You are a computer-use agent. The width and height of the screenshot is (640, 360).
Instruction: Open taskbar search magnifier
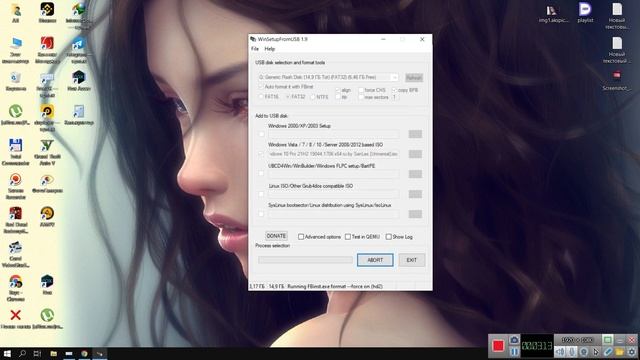click(22, 353)
